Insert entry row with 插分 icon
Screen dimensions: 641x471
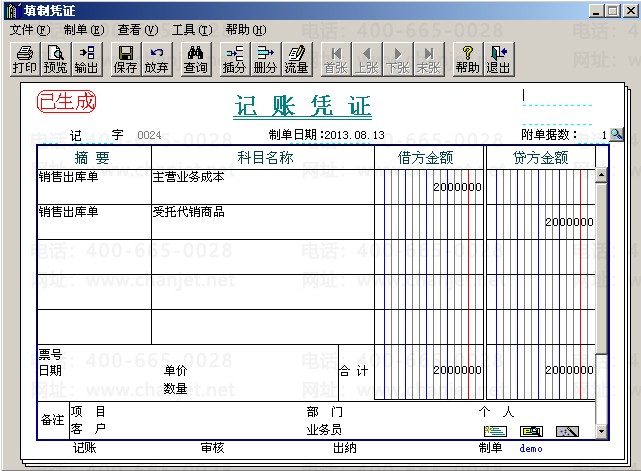pyautogui.click(x=234, y=60)
